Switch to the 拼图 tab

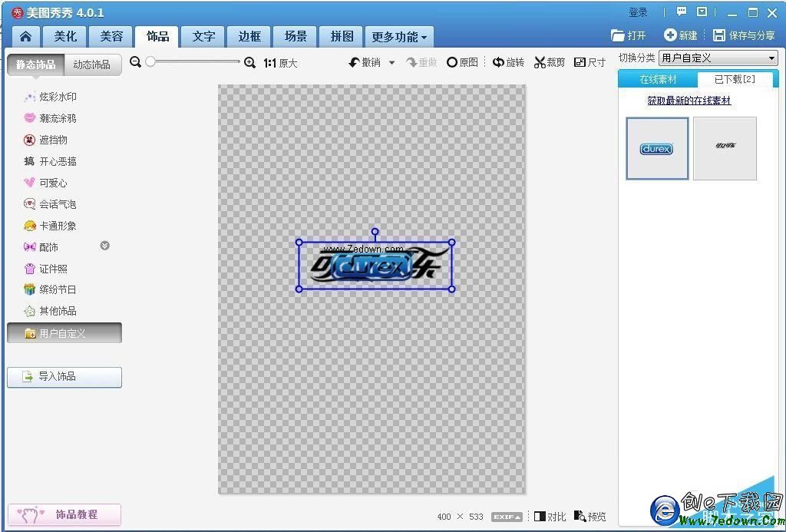[x=342, y=37]
